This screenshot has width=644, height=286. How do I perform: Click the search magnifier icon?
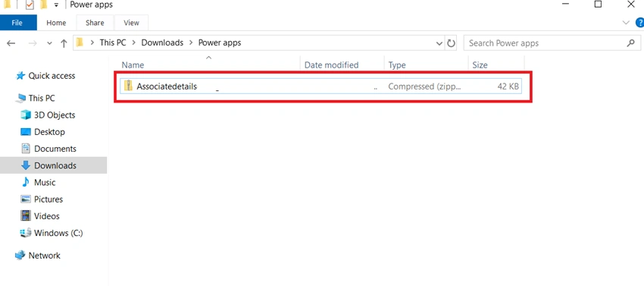point(631,42)
